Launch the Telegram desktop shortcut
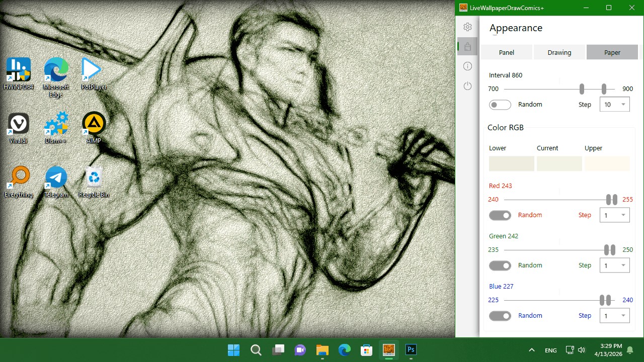This screenshot has height=362, width=644. pyautogui.click(x=56, y=182)
